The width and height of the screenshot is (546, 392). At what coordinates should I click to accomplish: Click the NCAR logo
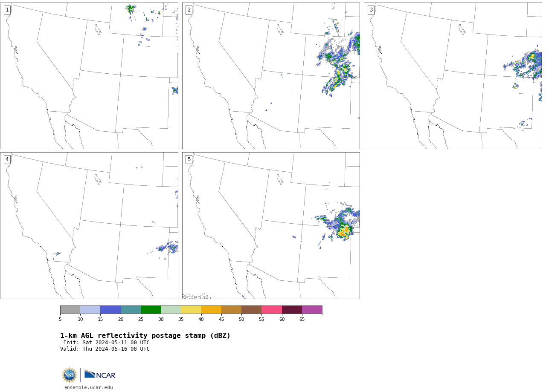pos(100,375)
